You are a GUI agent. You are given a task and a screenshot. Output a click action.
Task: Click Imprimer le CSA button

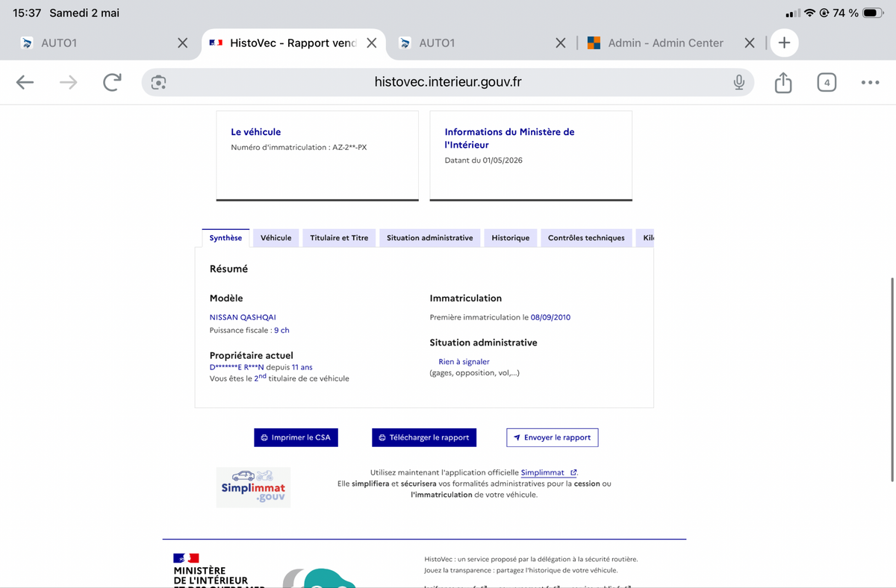(296, 437)
